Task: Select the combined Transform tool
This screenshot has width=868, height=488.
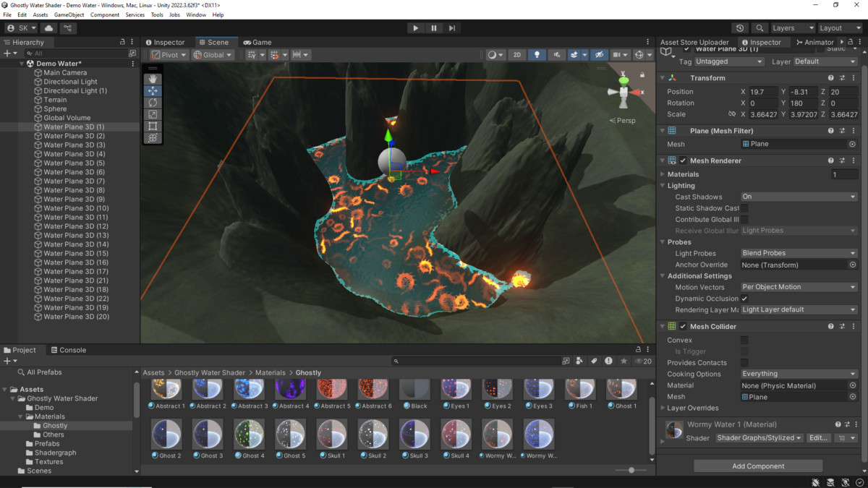Action: point(153,137)
